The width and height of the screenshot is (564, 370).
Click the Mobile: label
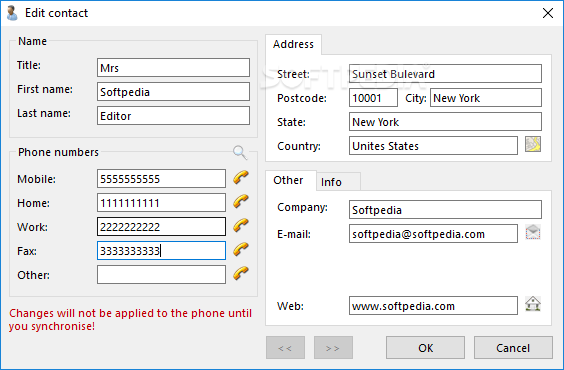37,179
